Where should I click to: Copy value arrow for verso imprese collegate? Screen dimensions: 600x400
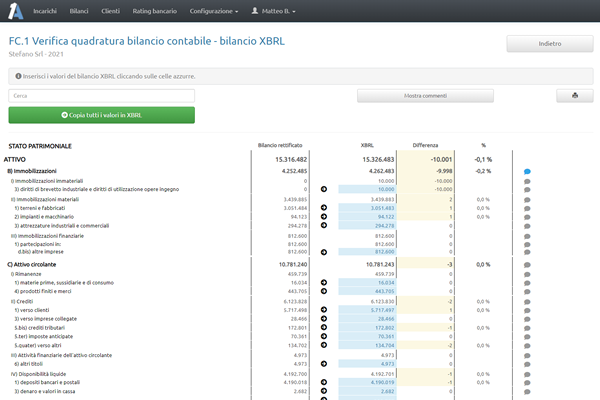[x=324, y=318]
